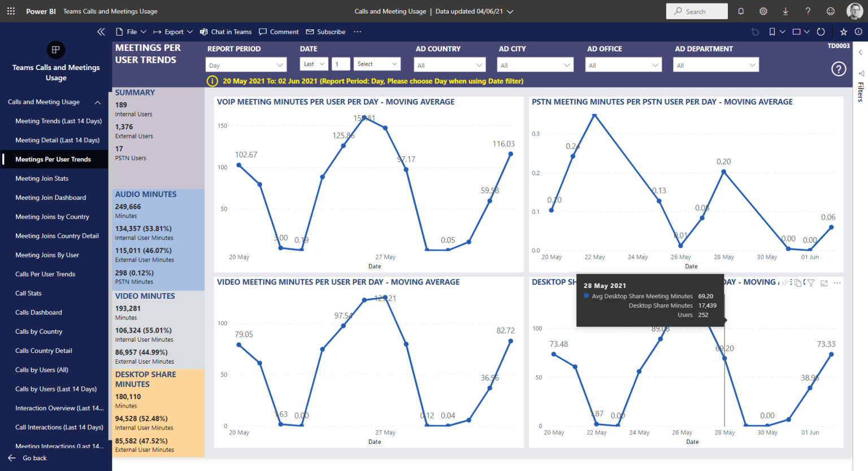Open the Comment option
Viewport: 868px width, 471px height.
[279, 32]
